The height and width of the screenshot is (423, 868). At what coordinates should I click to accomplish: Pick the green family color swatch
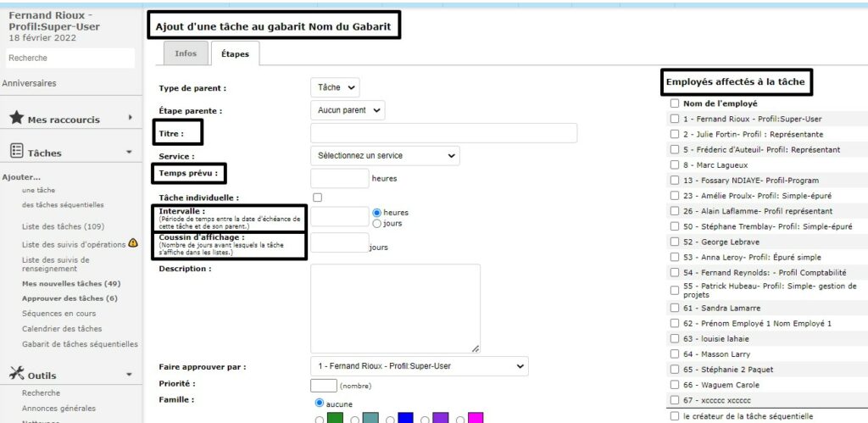(335, 418)
